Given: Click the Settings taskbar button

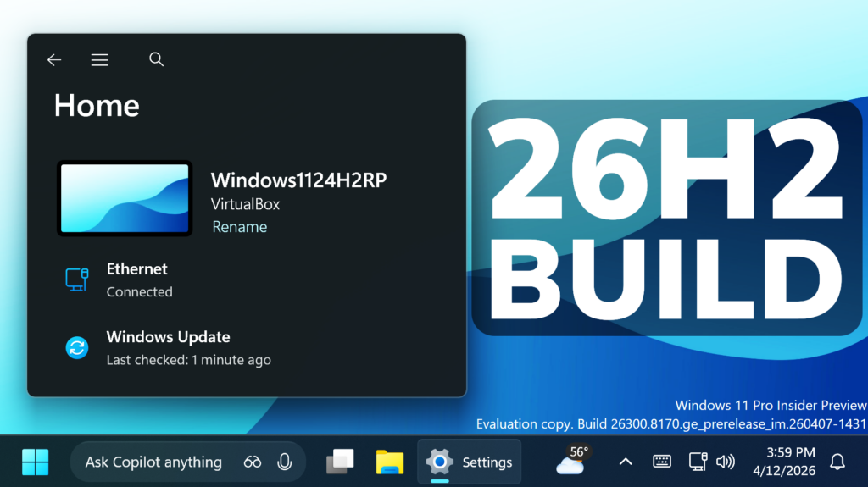Looking at the screenshot, I should [470, 462].
